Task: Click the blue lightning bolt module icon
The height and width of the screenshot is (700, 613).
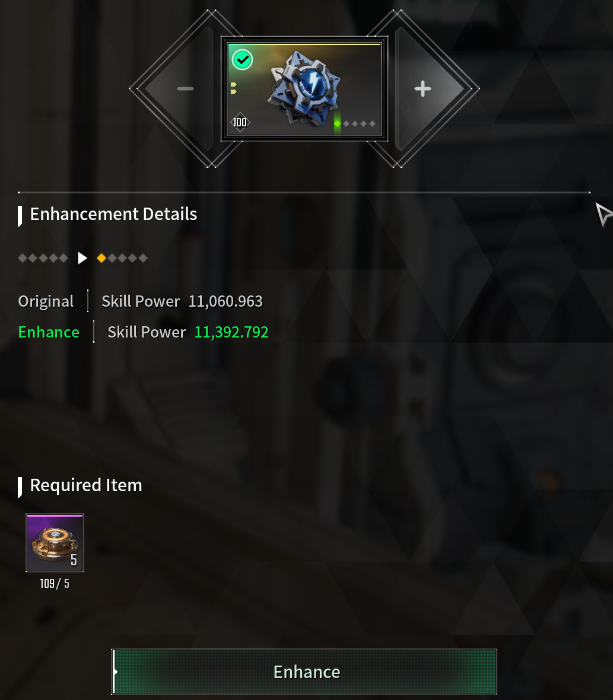Action: [304, 87]
